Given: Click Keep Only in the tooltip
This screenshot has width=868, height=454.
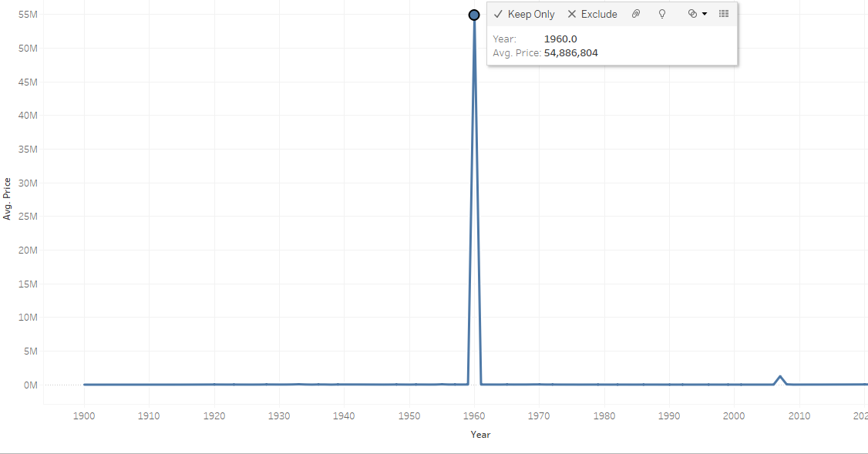Looking at the screenshot, I should [524, 15].
